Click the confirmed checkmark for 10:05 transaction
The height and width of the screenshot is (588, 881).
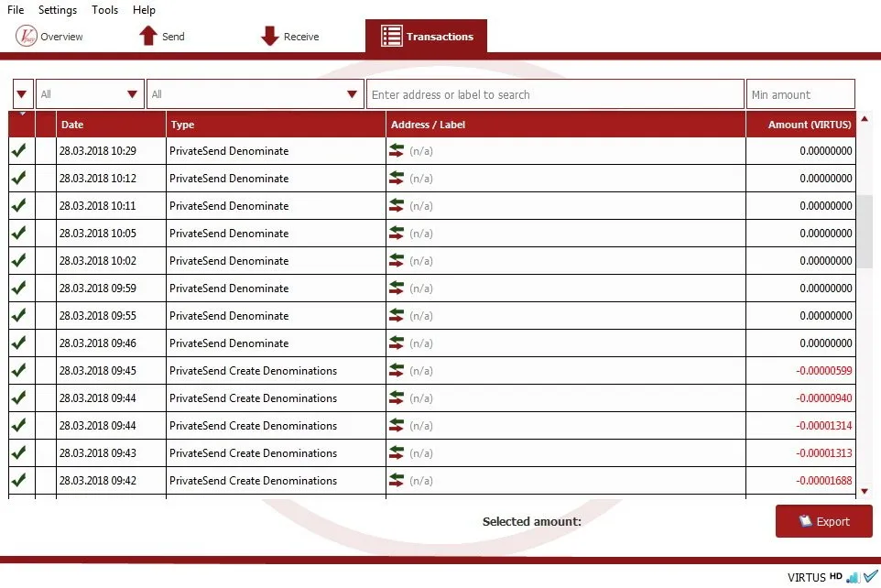(x=19, y=234)
